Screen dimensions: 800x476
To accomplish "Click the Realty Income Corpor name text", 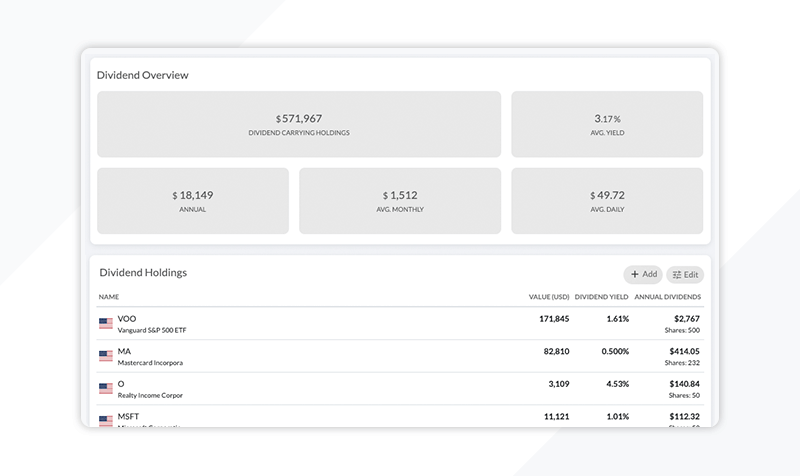I will [x=150, y=395].
